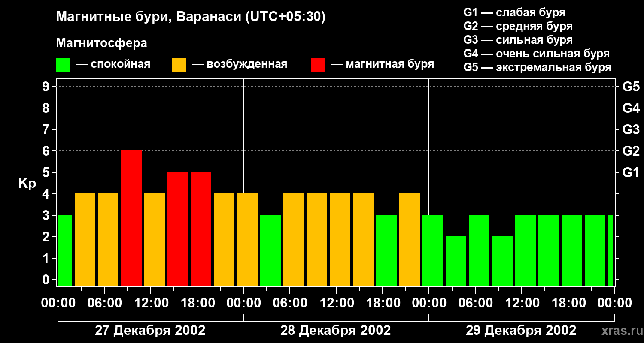Click the line "G5 — экстремальная буря"

[x=537, y=67]
